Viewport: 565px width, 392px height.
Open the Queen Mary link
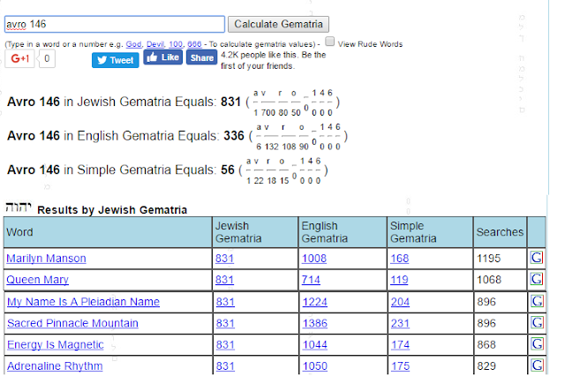37,280
